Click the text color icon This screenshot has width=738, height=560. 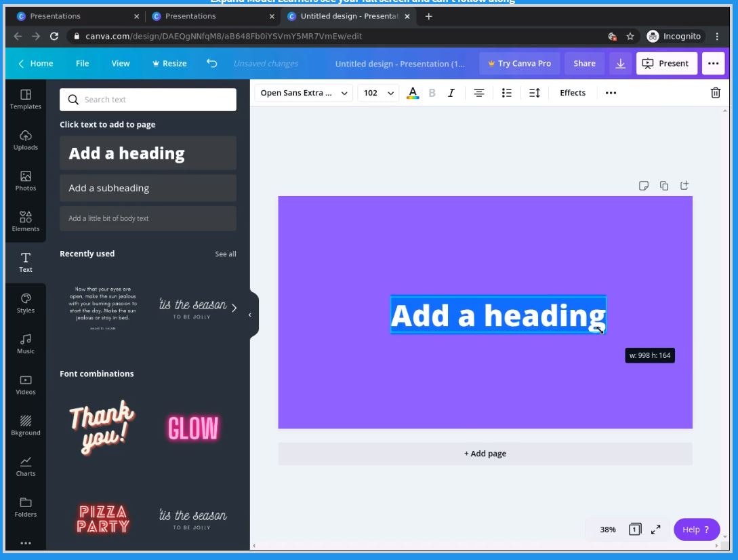tap(413, 93)
